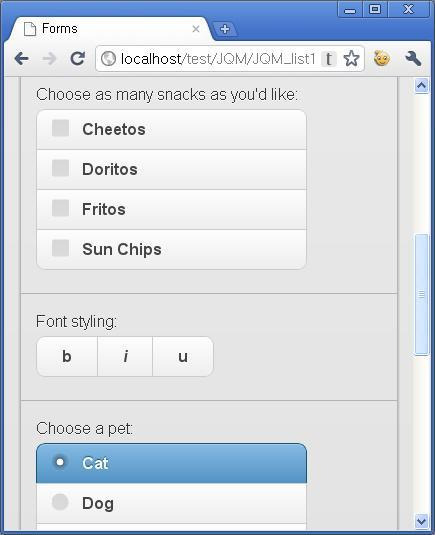Select the Fritos checkbox
This screenshot has height=535, width=435.
[x=171, y=209]
